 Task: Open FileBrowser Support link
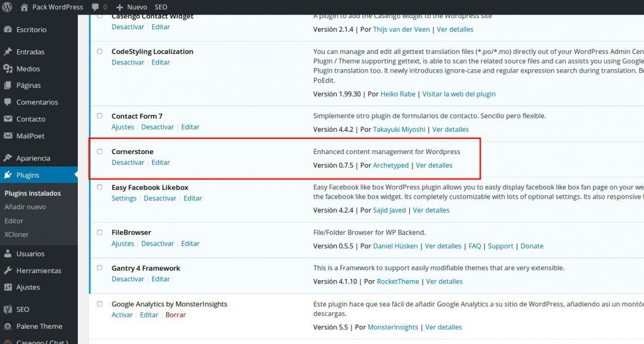pos(500,246)
